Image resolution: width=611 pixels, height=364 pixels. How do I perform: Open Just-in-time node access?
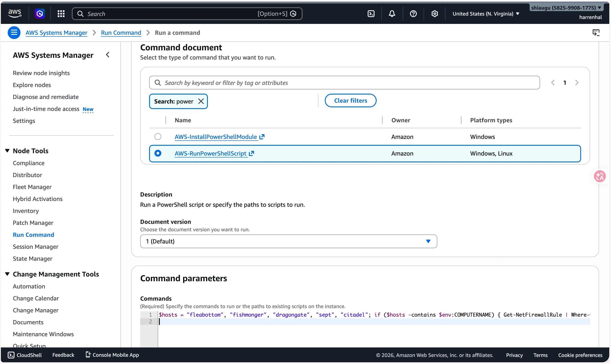(x=46, y=109)
